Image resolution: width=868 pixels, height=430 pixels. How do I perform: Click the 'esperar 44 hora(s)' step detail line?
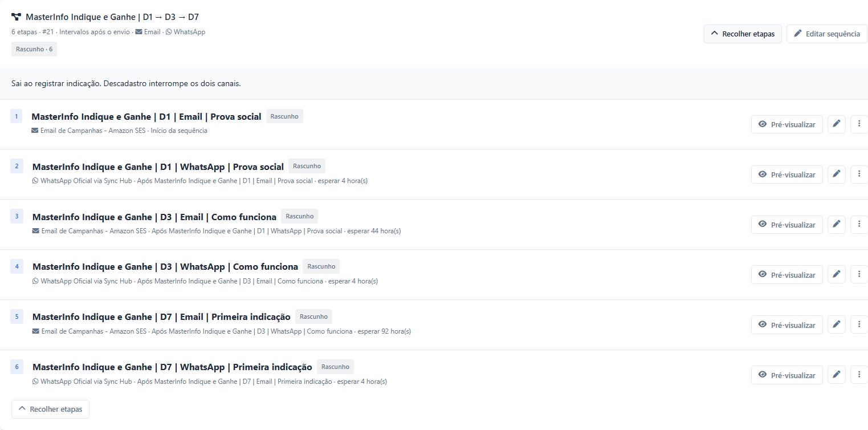(x=217, y=231)
